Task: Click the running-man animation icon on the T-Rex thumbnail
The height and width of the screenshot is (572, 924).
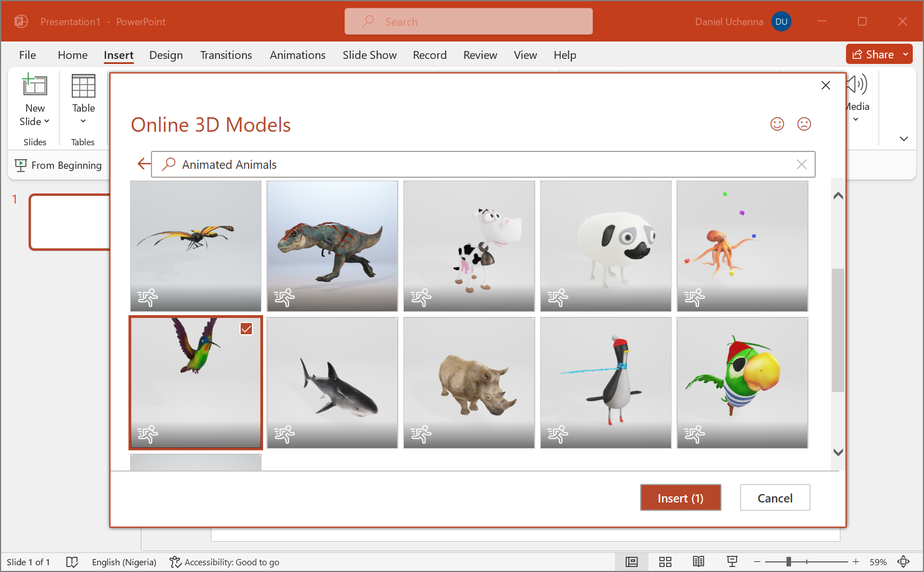Action: pos(284,298)
